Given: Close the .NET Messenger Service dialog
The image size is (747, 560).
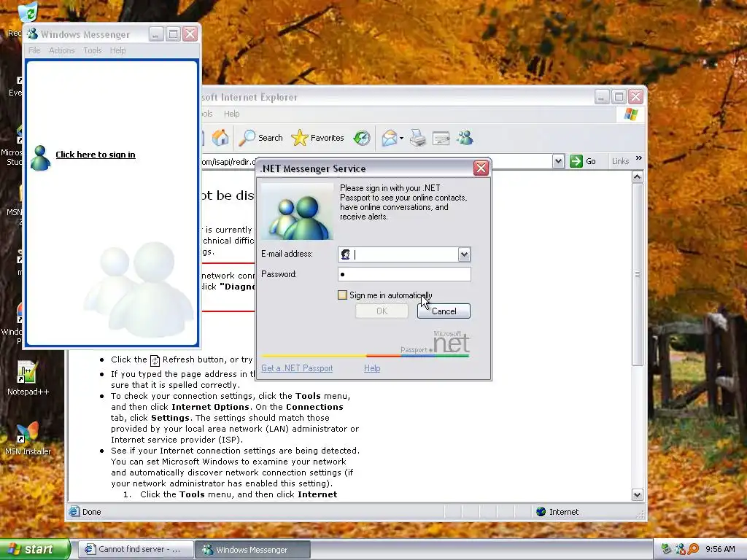Looking at the screenshot, I should [481, 168].
